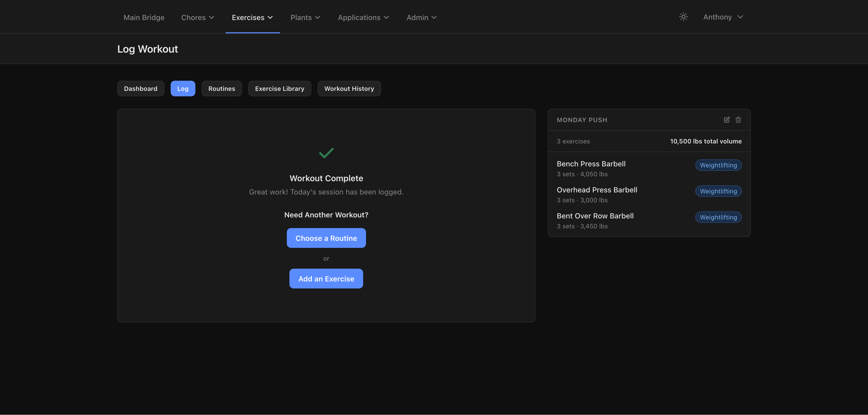This screenshot has width=868, height=415.
Task: Open the Exercises dropdown menu
Action: pos(252,17)
